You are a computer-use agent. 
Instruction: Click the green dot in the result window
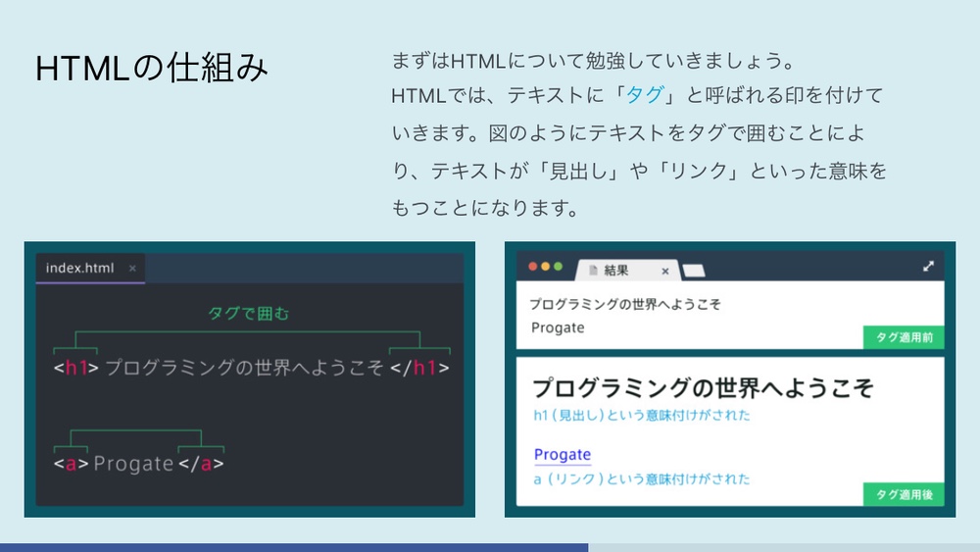[x=559, y=267]
